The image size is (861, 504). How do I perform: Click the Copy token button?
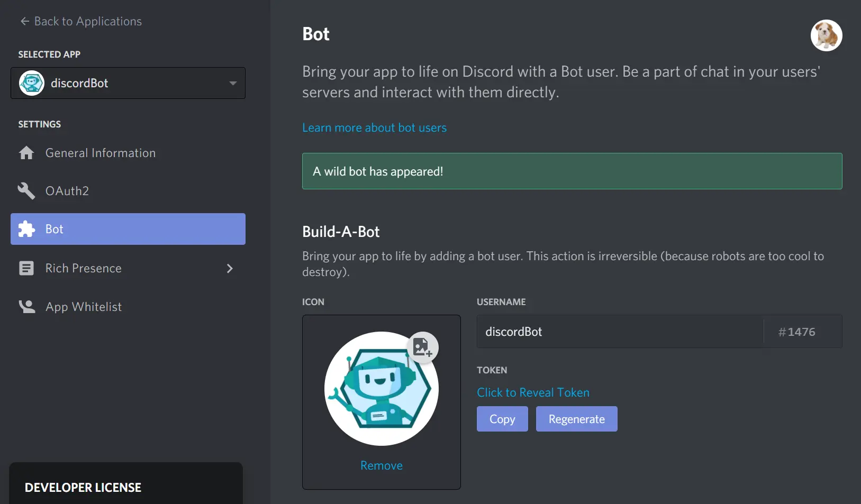502,419
